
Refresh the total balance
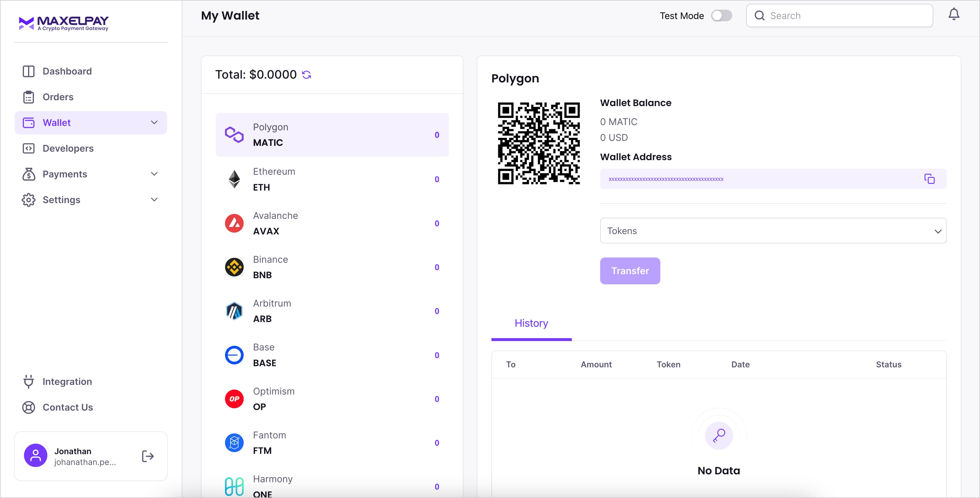(x=306, y=75)
